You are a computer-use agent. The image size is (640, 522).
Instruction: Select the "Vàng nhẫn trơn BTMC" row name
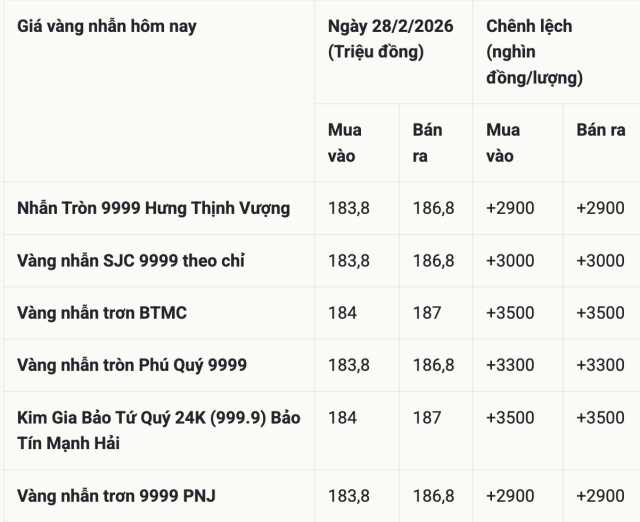pyautogui.click(x=102, y=313)
